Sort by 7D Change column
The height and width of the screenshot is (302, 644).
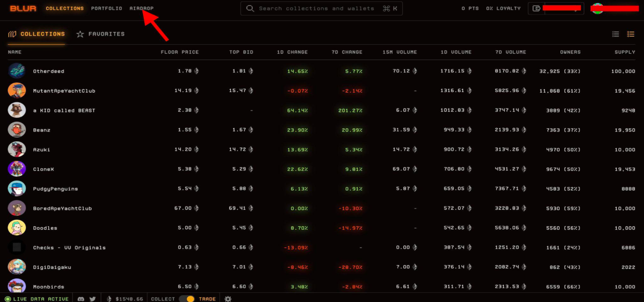tap(347, 52)
